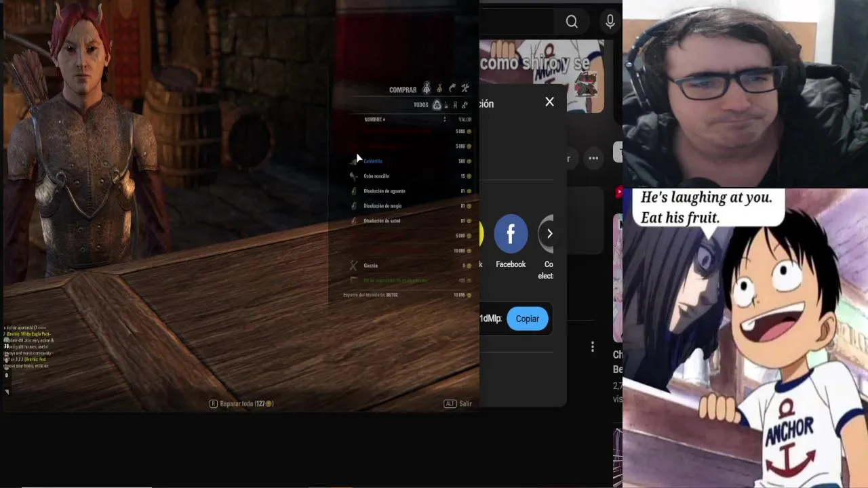Click the streamer webcam feed
868x488 pixels.
click(745, 94)
